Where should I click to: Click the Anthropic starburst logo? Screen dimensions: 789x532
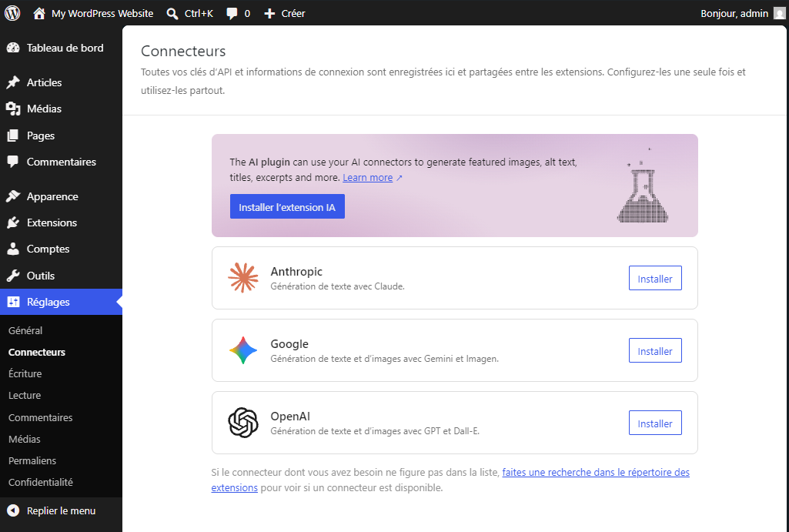tap(243, 278)
